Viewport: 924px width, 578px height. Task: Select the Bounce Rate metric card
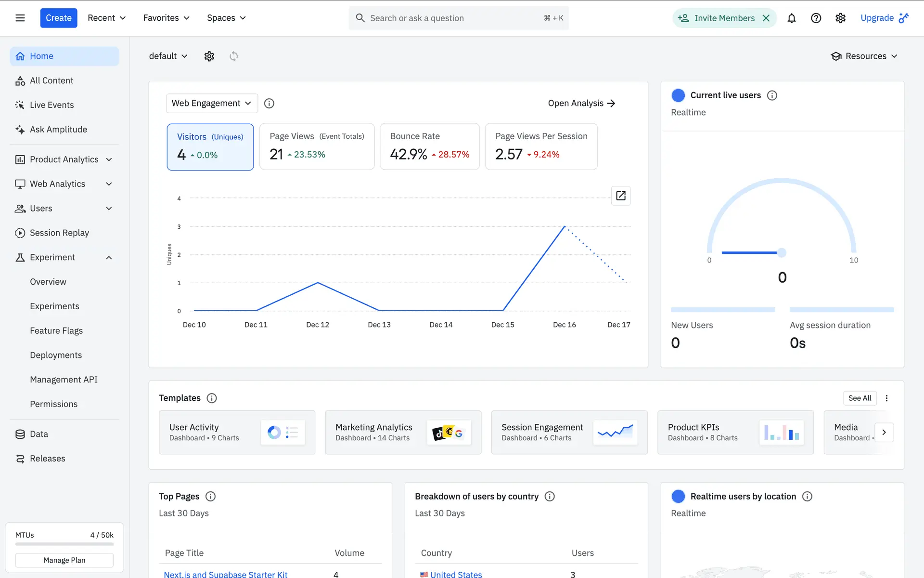(429, 146)
